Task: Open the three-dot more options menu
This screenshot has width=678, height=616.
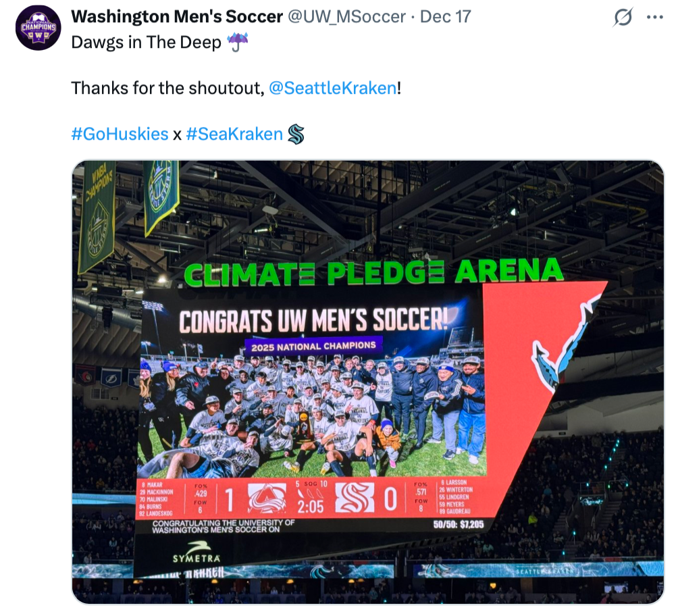Action: click(654, 18)
